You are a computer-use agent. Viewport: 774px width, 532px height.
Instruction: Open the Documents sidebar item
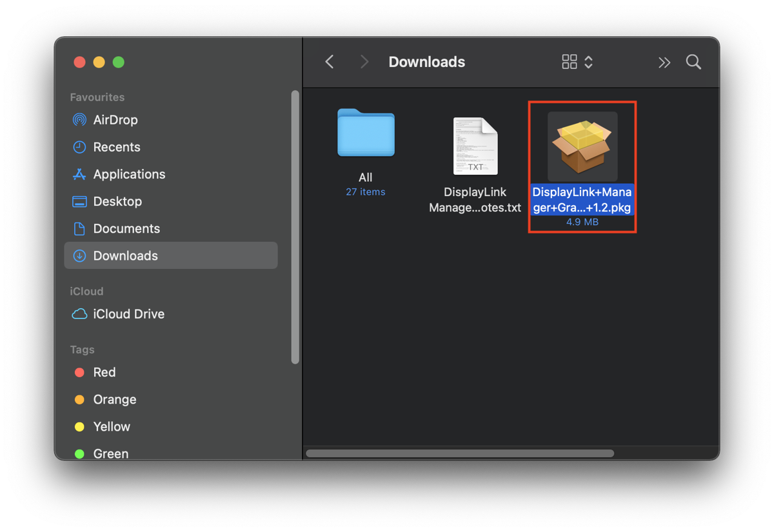click(x=126, y=228)
